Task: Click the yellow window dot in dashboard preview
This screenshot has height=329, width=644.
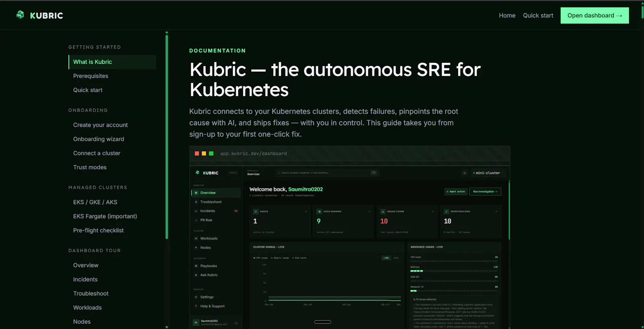Action: (204, 154)
